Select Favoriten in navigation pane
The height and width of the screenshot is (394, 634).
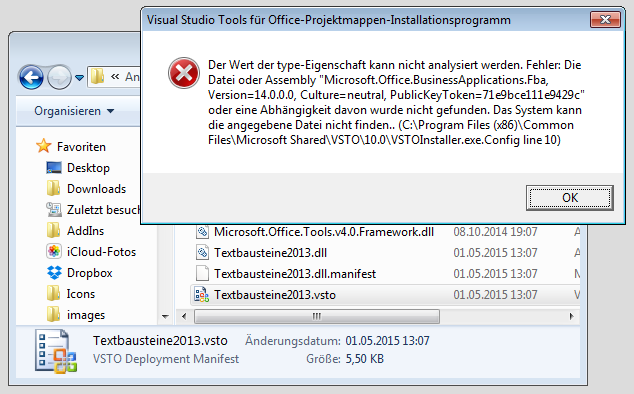81,147
